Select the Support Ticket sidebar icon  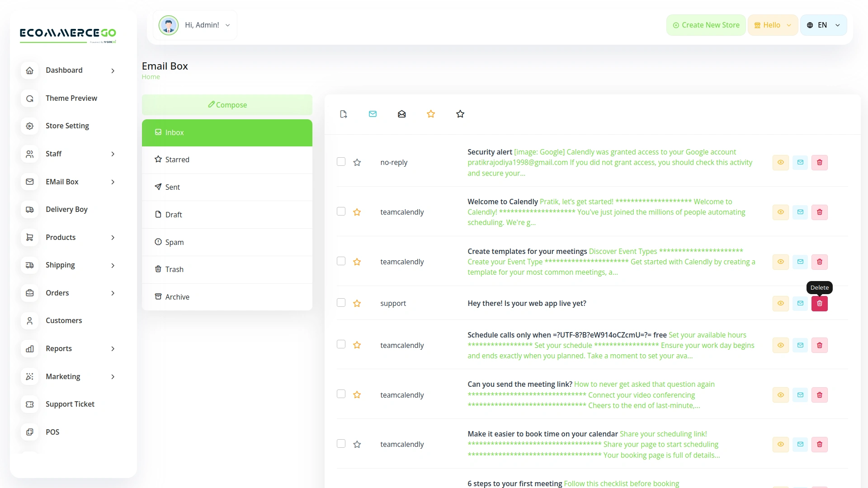point(29,404)
